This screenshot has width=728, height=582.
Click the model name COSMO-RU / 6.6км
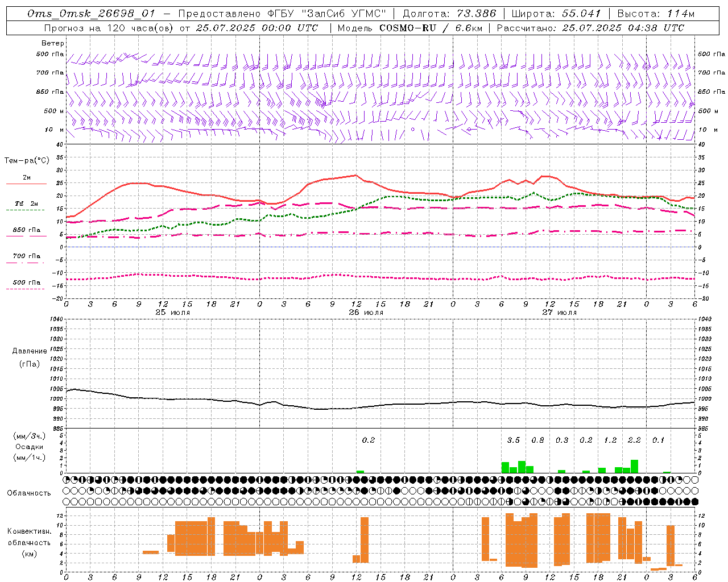[431, 28]
